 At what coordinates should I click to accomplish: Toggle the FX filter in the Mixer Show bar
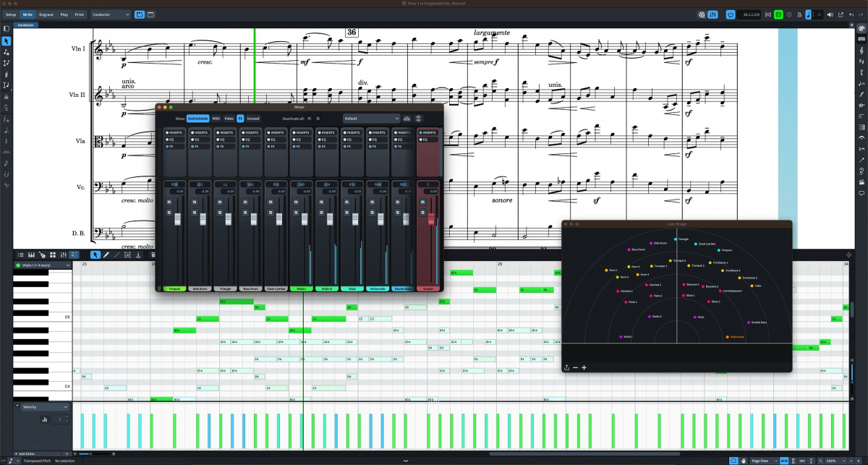(x=239, y=119)
